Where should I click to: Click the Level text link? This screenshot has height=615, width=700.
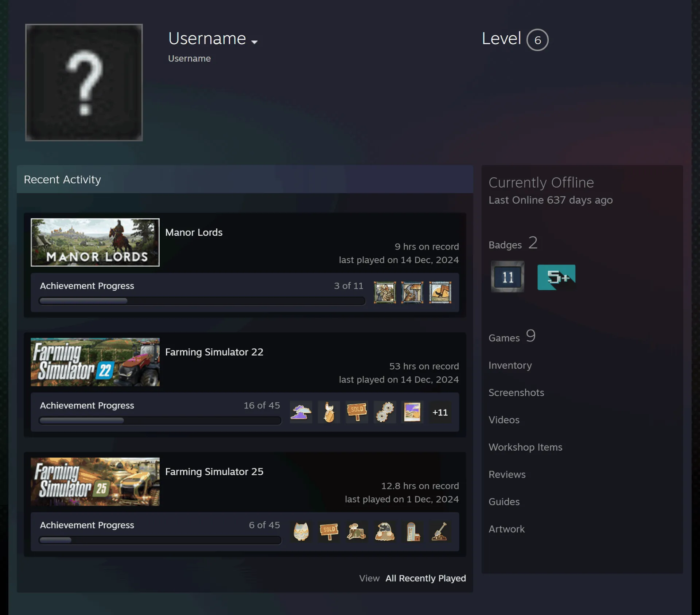pyautogui.click(x=501, y=38)
